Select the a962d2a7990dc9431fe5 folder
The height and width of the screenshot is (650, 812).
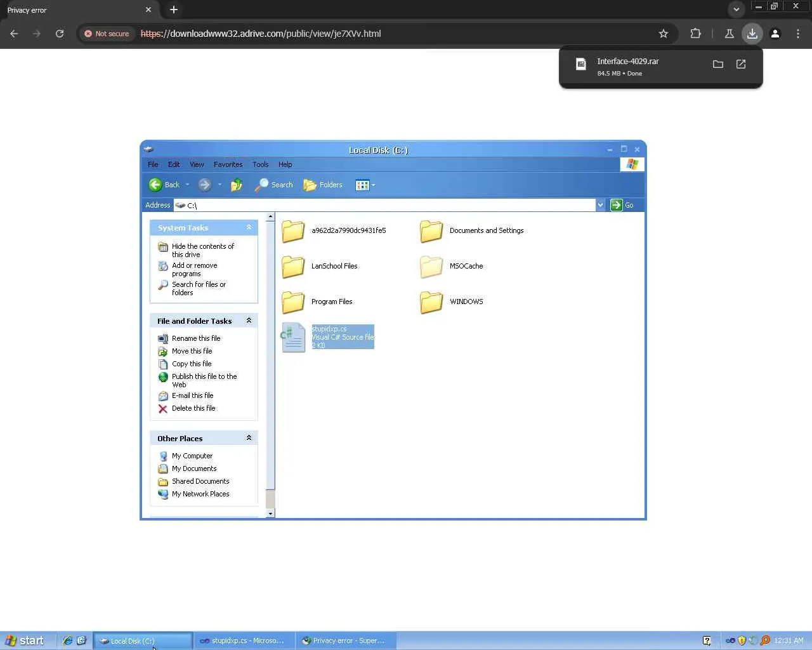tap(334, 231)
